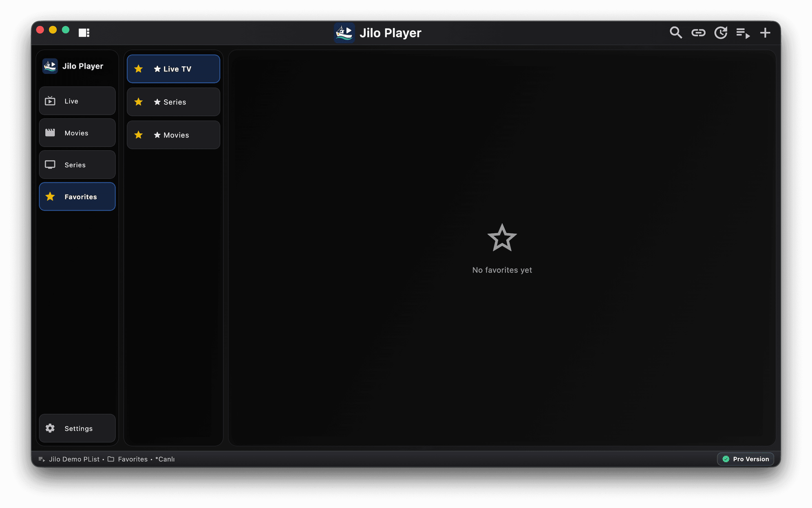Click the green verified icon in Pro Version badge
This screenshot has height=508, width=812.
726,459
